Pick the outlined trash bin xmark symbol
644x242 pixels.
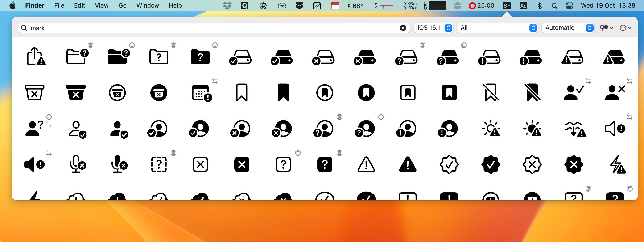pyautogui.click(x=34, y=93)
